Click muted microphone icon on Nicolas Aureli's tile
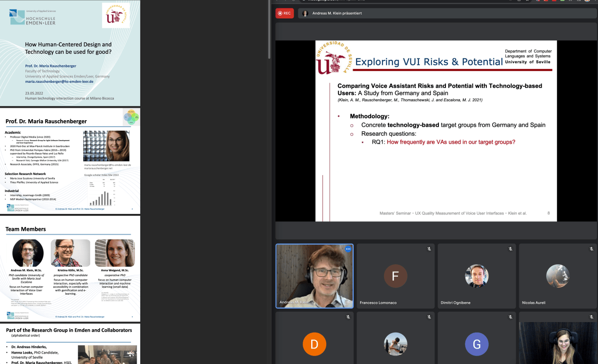The image size is (598, 364). tap(591, 249)
